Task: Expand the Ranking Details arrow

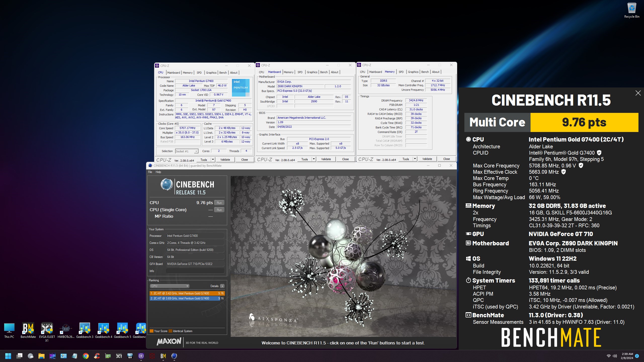Action: (x=222, y=286)
